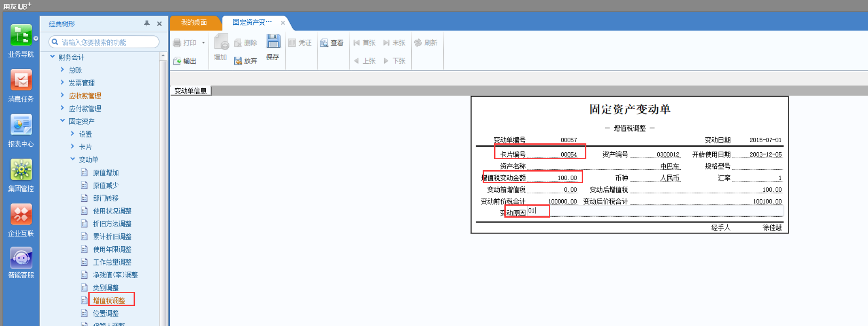Collapse the 固定资产 tree node
The width and height of the screenshot is (868, 326).
[62, 121]
